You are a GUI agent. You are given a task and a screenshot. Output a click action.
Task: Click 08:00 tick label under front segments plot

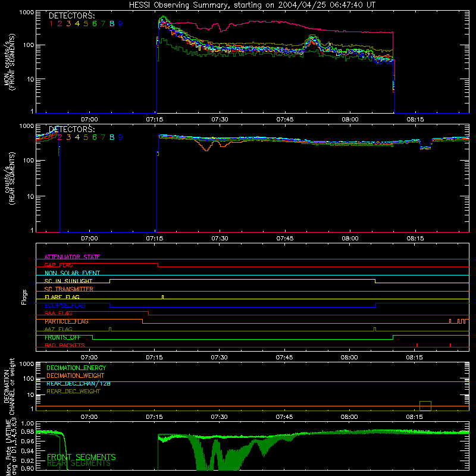pyautogui.click(x=350, y=120)
